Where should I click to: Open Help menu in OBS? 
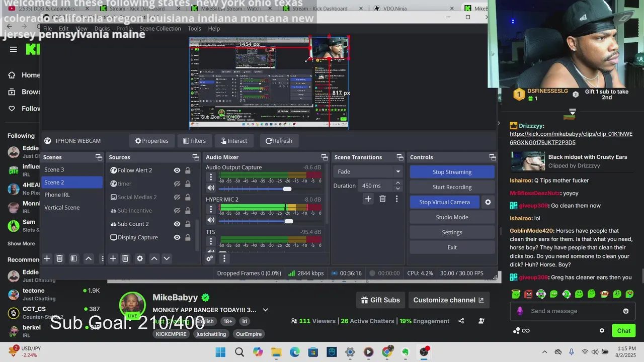tap(214, 29)
